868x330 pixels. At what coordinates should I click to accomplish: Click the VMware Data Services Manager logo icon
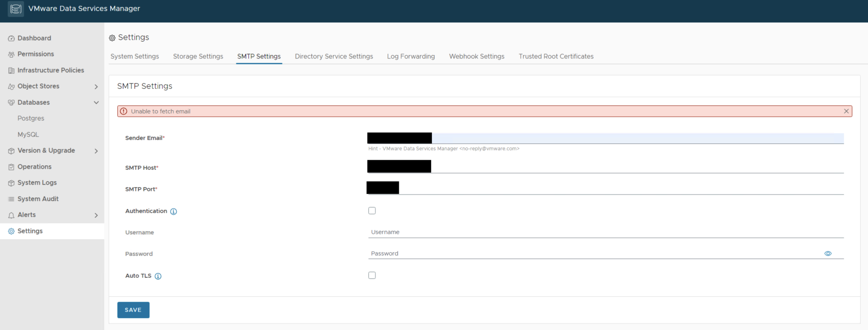click(x=16, y=9)
